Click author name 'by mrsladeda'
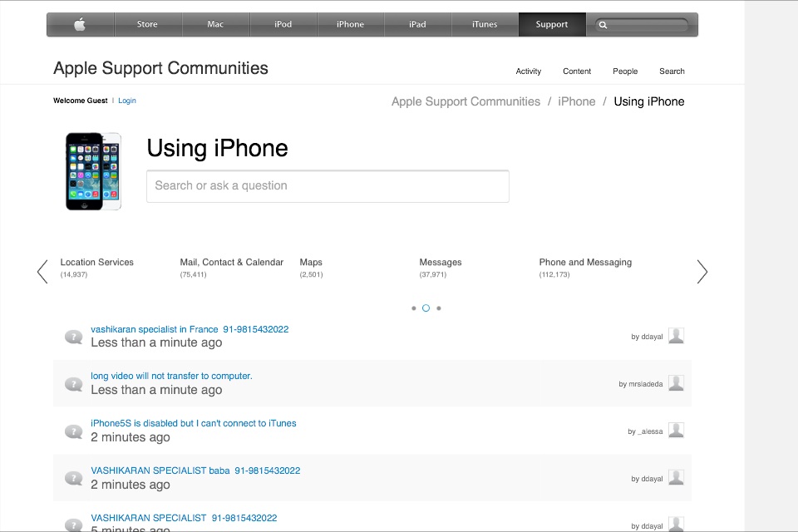The width and height of the screenshot is (798, 532). pyautogui.click(x=641, y=384)
